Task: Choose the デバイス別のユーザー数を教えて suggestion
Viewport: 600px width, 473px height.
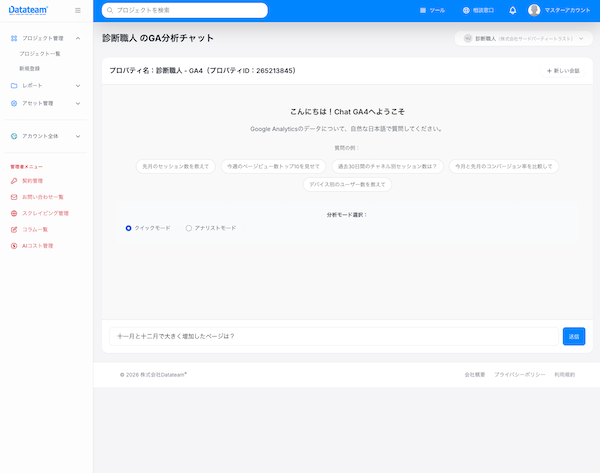Action: click(347, 184)
